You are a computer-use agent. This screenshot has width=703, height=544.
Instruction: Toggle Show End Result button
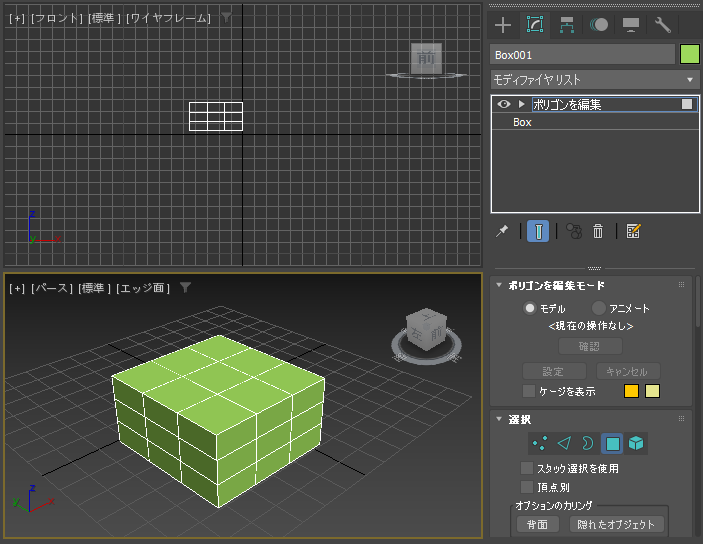pos(538,231)
